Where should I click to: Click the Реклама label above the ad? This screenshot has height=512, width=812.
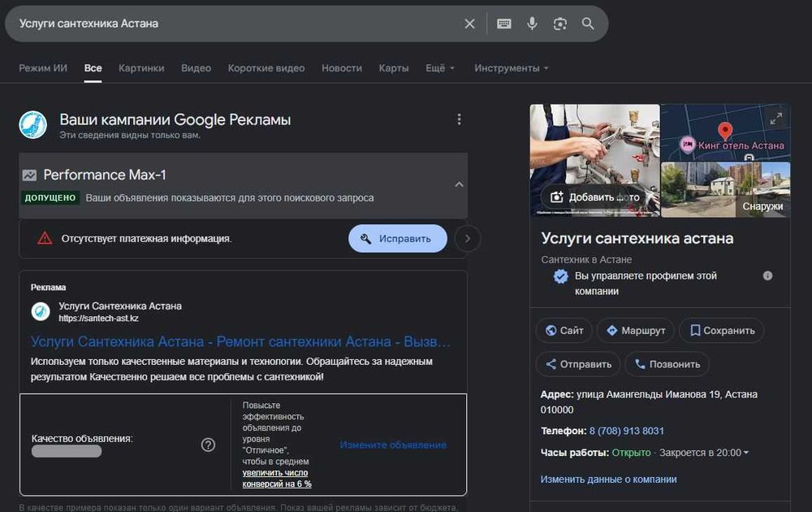click(x=48, y=287)
